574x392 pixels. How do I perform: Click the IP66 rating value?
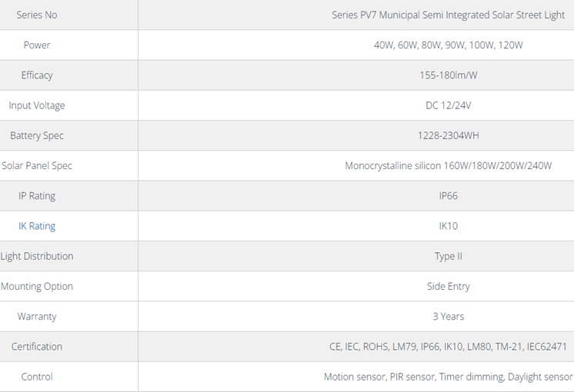pyautogui.click(x=448, y=196)
